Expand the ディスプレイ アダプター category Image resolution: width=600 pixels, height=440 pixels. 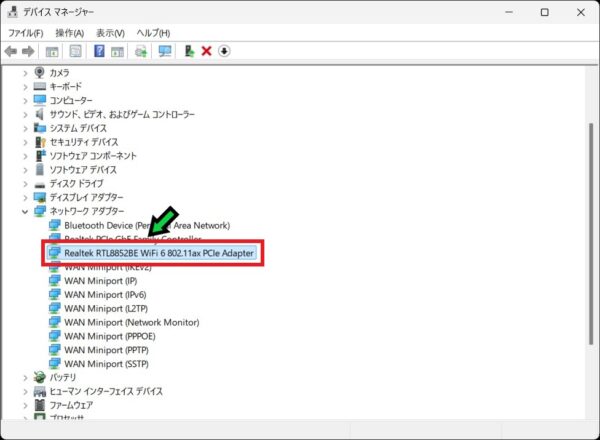point(25,197)
